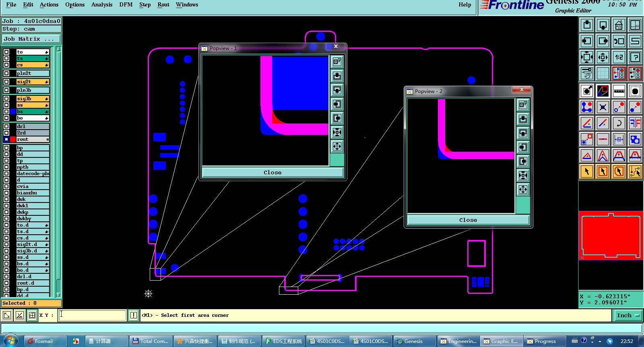Open the wrench and palette settings icon

point(587,73)
